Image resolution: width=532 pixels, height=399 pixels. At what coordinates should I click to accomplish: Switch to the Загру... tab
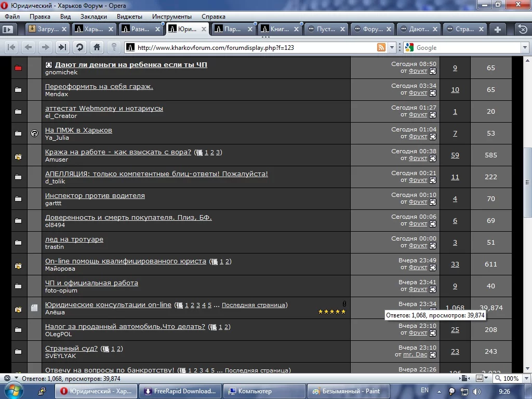tap(47, 29)
